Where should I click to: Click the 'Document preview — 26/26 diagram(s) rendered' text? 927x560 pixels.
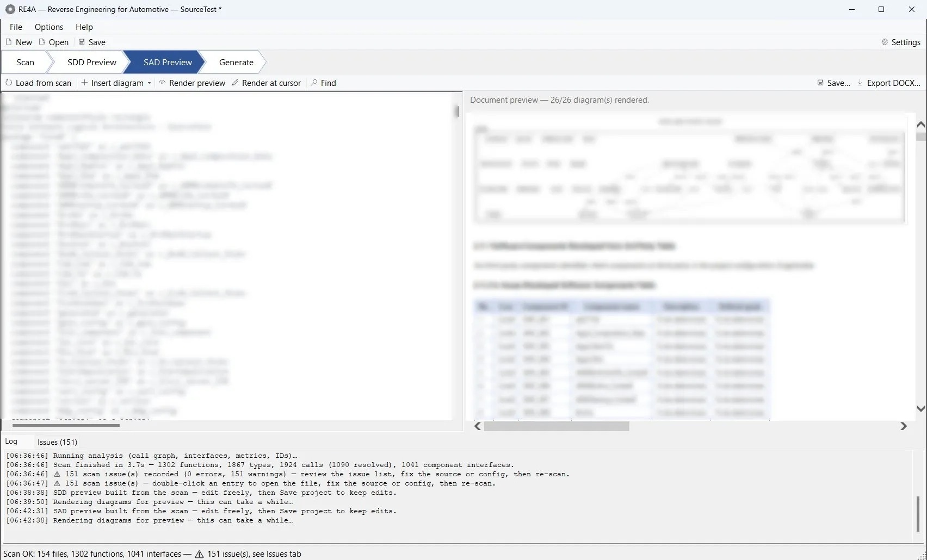click(559, 100)
